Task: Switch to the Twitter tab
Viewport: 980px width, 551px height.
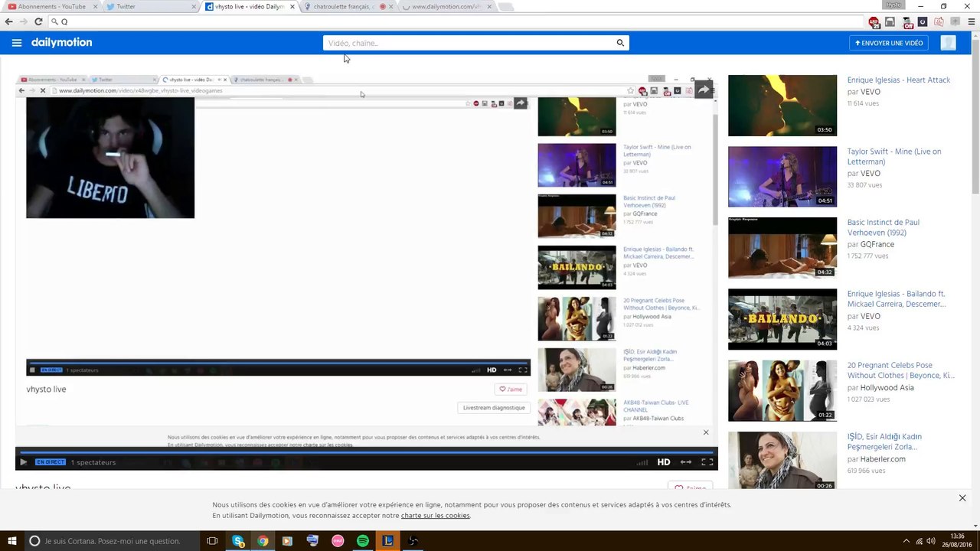Action: (149, 7)
